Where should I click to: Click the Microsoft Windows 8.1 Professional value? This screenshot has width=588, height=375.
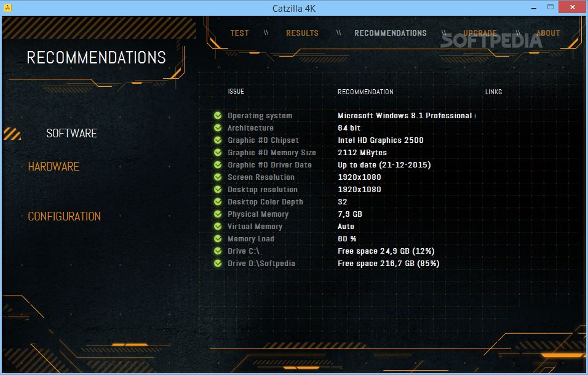407,116
